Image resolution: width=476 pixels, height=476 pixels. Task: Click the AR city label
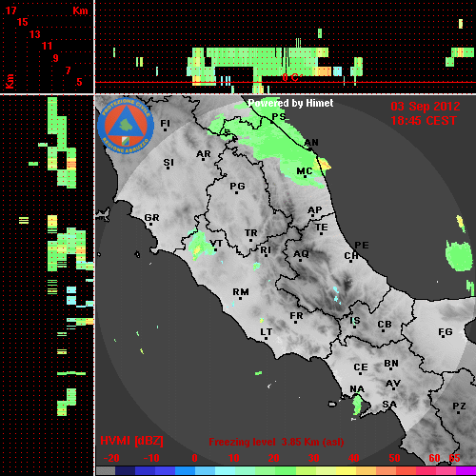click(x=204, y=154)
